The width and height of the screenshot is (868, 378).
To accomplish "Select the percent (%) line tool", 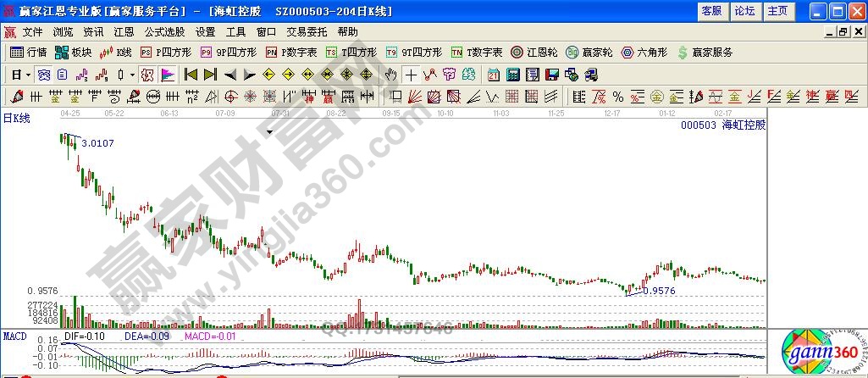I will [x=618, y=96].
